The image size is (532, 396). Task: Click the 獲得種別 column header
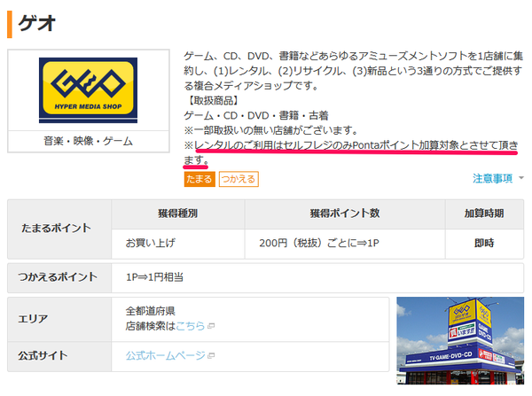(178, 214)
